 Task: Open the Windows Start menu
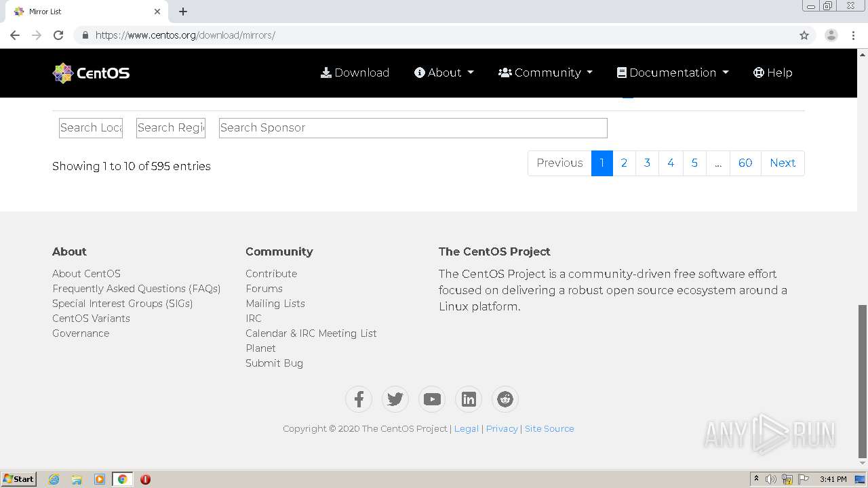coord(18,479)
